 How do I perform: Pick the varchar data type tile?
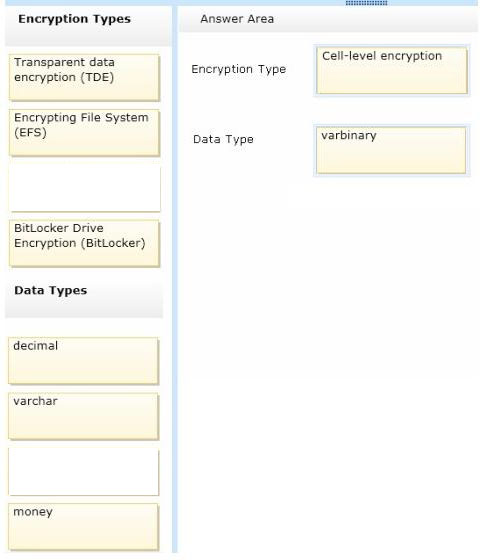click(x=83, y=416)
